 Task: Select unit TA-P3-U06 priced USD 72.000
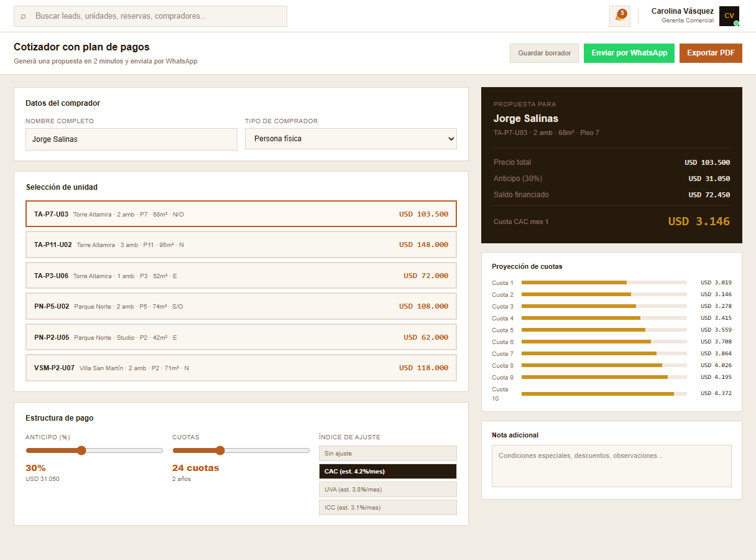241,276
